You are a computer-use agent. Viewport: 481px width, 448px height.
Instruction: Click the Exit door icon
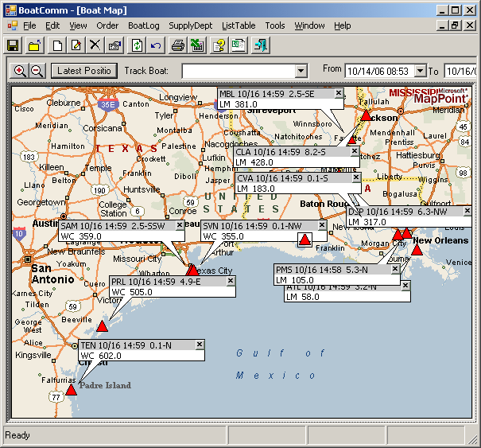click(261, 45)
